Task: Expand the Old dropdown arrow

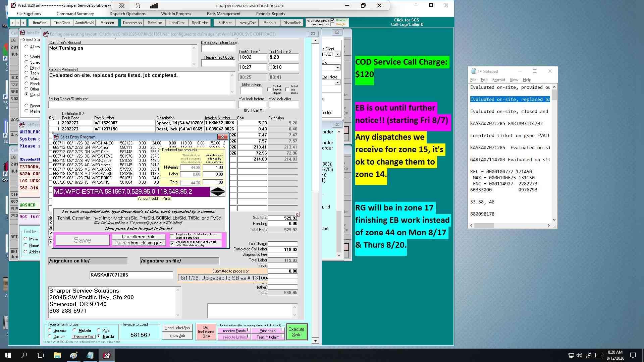Action: click(x=337, y=68)
